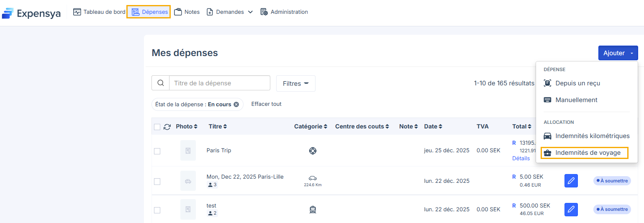Toggle the select-all checkbox in header
644x223 pixels.
click(x=157, y=127)
